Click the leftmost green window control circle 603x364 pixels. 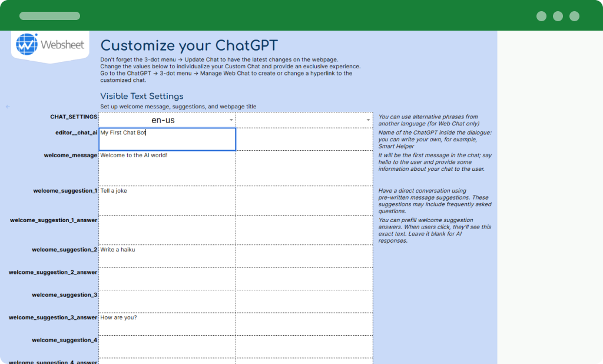[541, 16]
